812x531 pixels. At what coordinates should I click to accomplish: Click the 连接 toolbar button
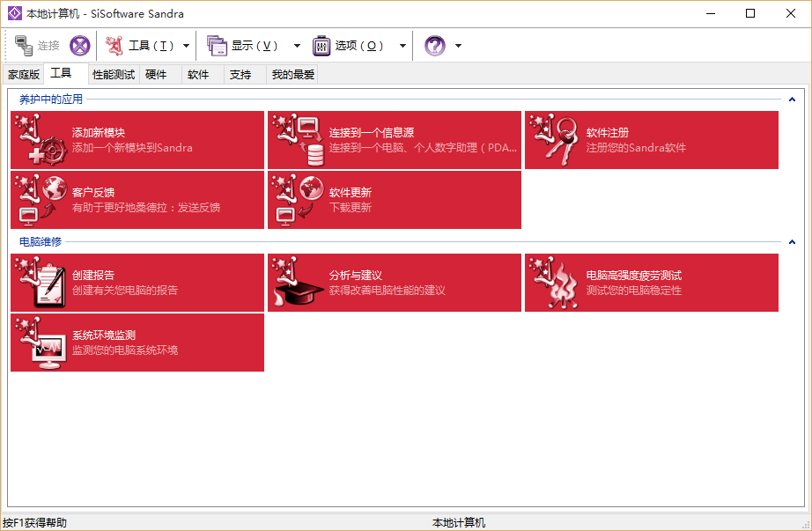tap(38, 46)
